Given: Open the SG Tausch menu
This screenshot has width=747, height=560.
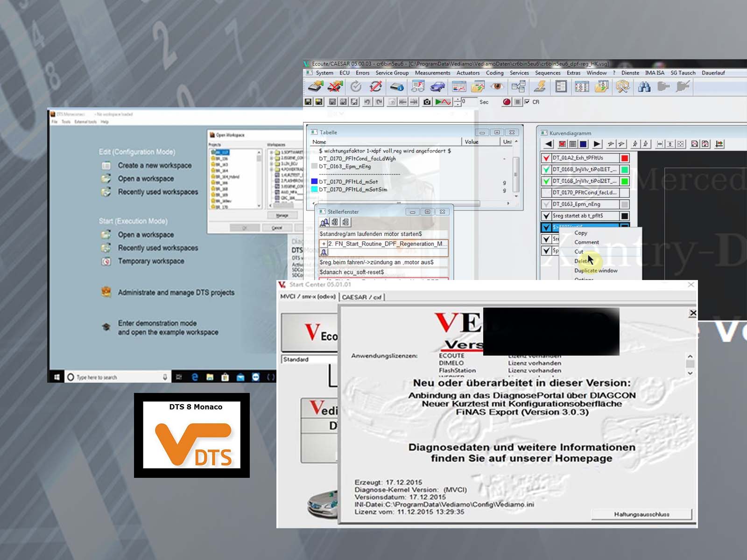Looking at the screenshot, I should click(683, 73).
